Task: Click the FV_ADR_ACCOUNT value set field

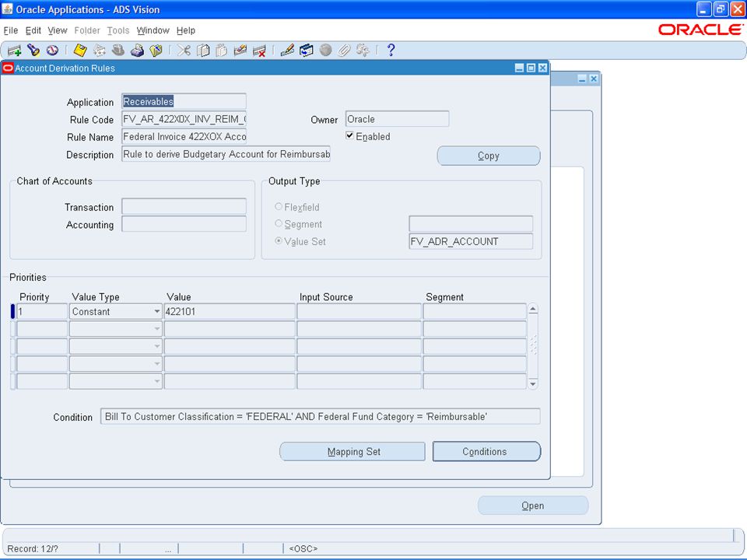Action: coord(471,241)
